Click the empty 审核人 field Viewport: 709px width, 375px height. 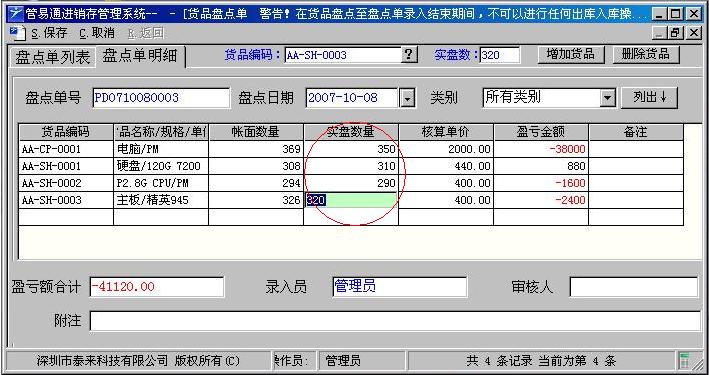(x=633, y=287)
